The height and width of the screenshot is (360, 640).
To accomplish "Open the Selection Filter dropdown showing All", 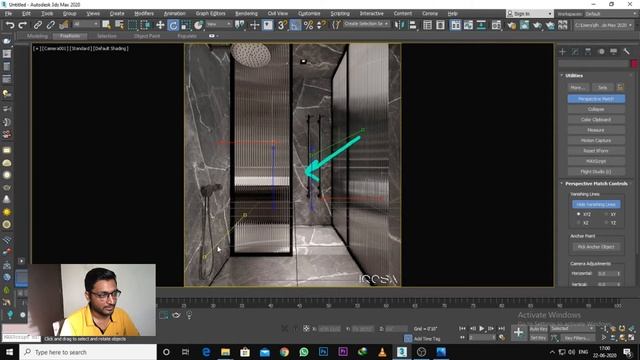I will [x=86, y=24].
